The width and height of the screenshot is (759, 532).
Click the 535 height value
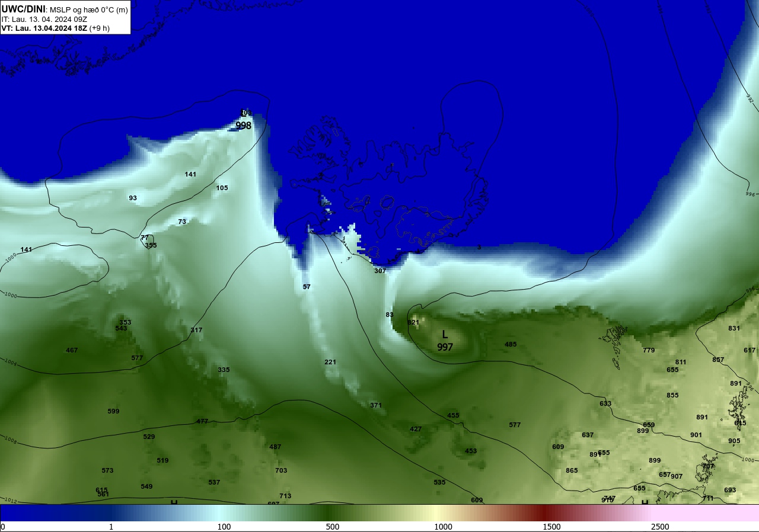[x=439, y=482]
